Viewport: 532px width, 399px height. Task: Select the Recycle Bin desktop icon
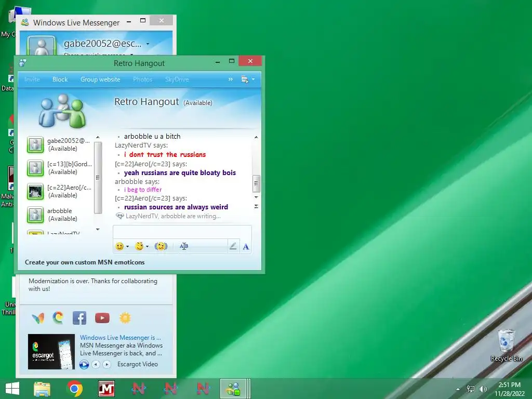506,345
